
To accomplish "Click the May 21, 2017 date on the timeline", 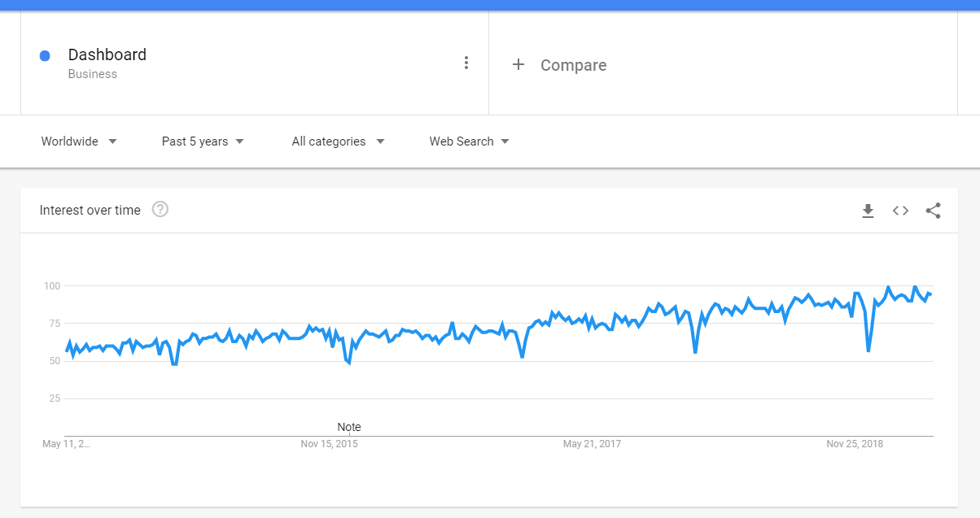I will click(592, 444).
